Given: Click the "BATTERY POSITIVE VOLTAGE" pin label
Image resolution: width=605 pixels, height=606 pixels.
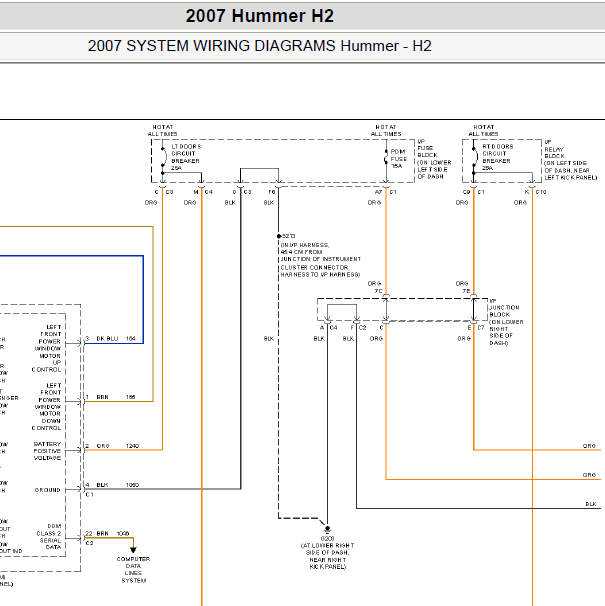Looking at the screenshot, I should (x=47, y=451).
